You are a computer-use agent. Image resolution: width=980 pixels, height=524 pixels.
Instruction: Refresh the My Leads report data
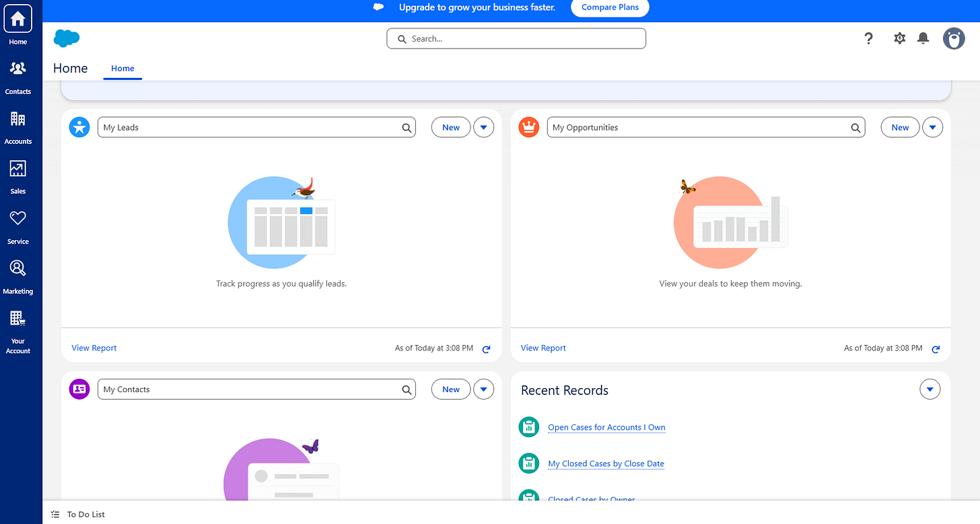[486, 349]
